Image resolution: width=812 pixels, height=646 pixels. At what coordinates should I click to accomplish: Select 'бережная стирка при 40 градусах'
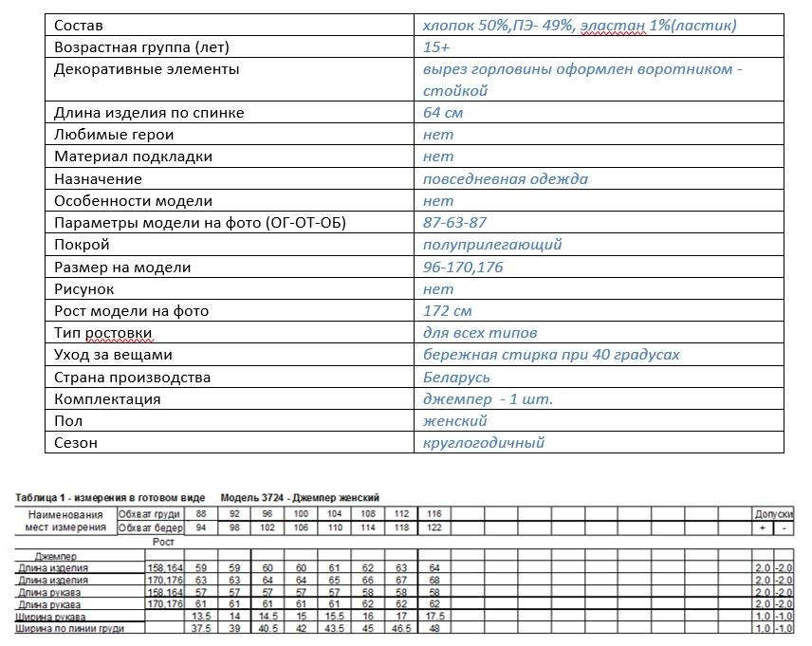coord(551,355)
